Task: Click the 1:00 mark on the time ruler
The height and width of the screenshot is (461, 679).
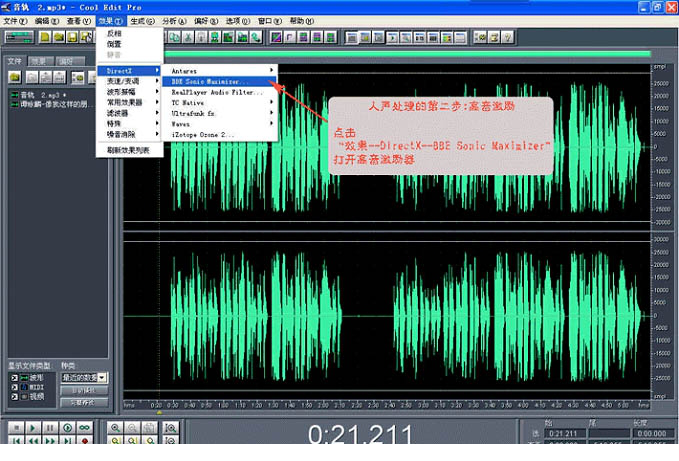Action: coord(223,405)
